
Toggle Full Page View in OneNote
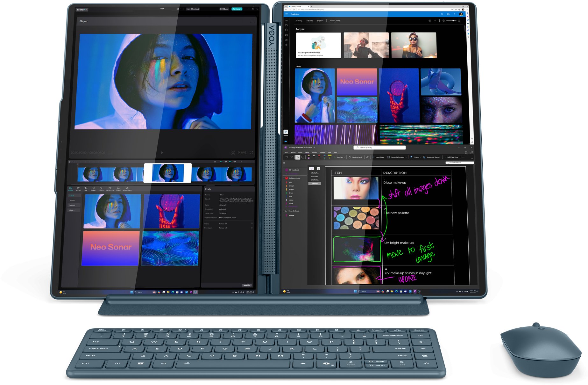point(452,157)
